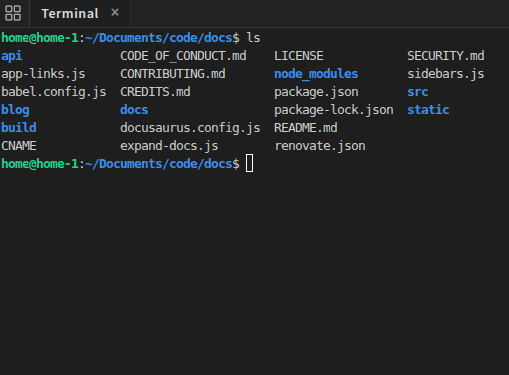Click the 'docs' directory in listing

click(134, 110)
